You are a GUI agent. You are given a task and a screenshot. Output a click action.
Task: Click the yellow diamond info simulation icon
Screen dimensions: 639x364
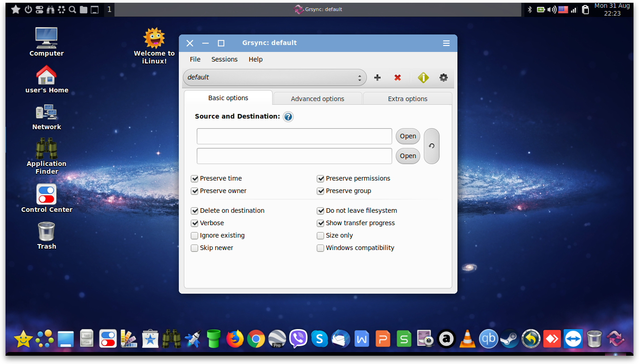point(423,78)
